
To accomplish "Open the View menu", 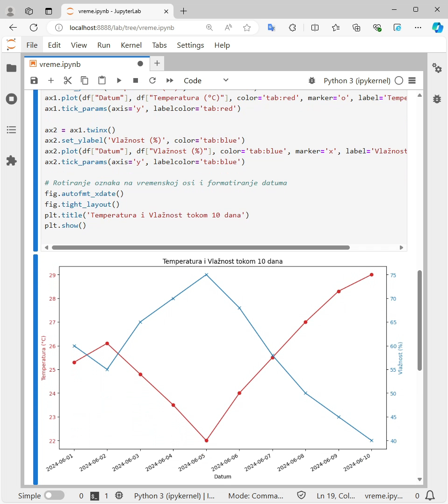I will click(x=79, y=45).
